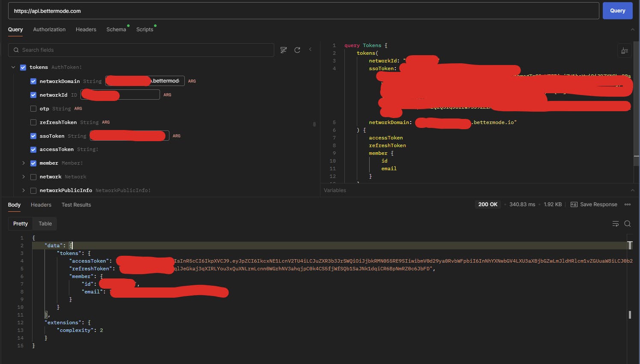
Task: Toggle line wrap icon in response
Action: 616,224
